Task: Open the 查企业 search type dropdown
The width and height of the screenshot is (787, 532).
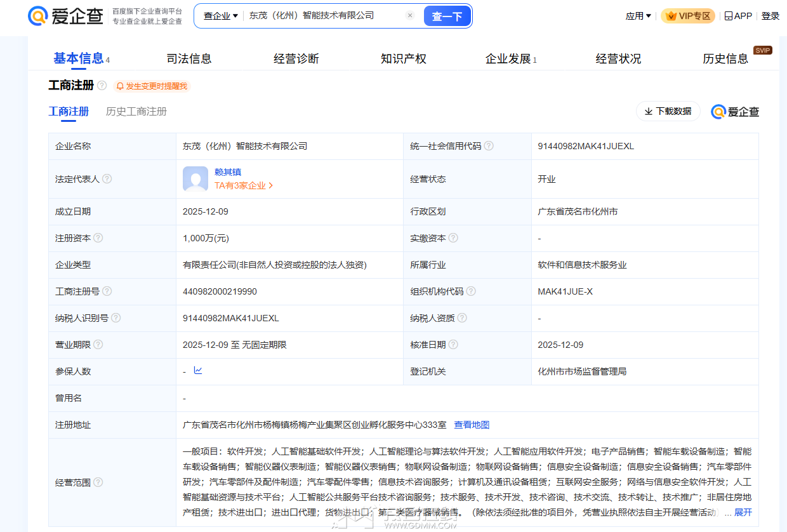Action: 220,16
